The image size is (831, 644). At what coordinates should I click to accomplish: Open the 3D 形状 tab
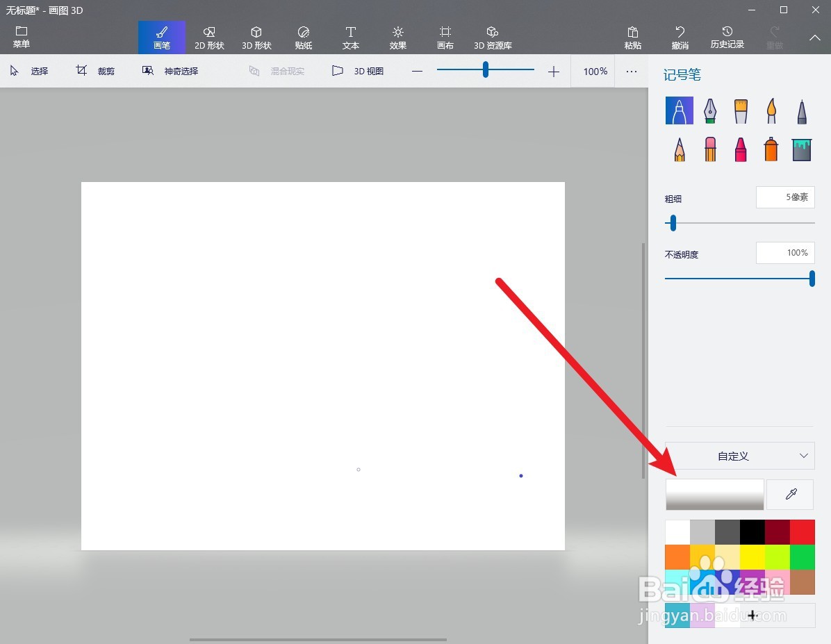[x=256, y=38]
